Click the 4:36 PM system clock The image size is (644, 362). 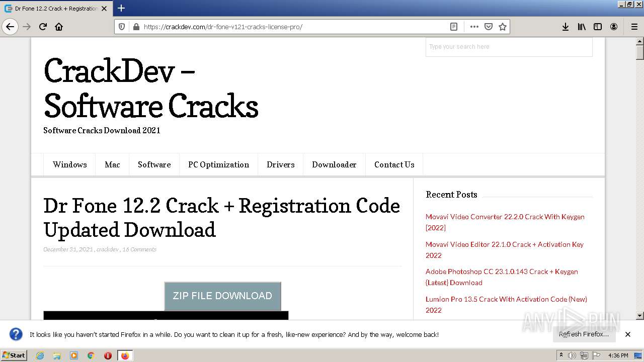618,355
